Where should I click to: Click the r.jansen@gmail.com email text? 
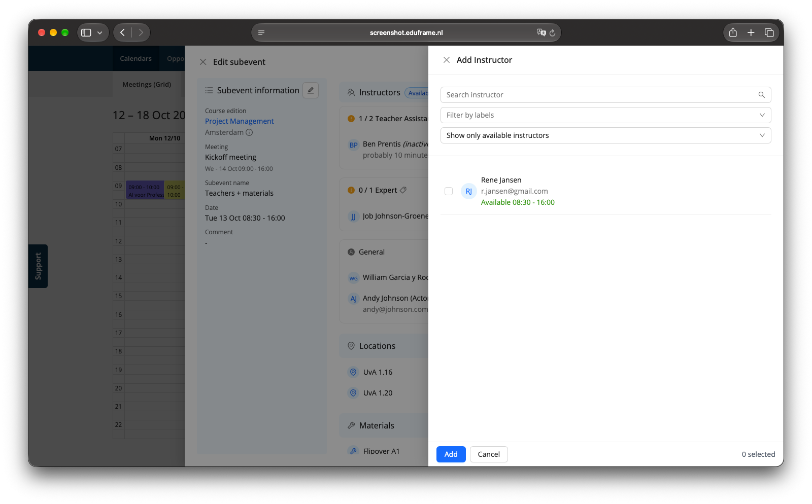(x=515, y=191)
